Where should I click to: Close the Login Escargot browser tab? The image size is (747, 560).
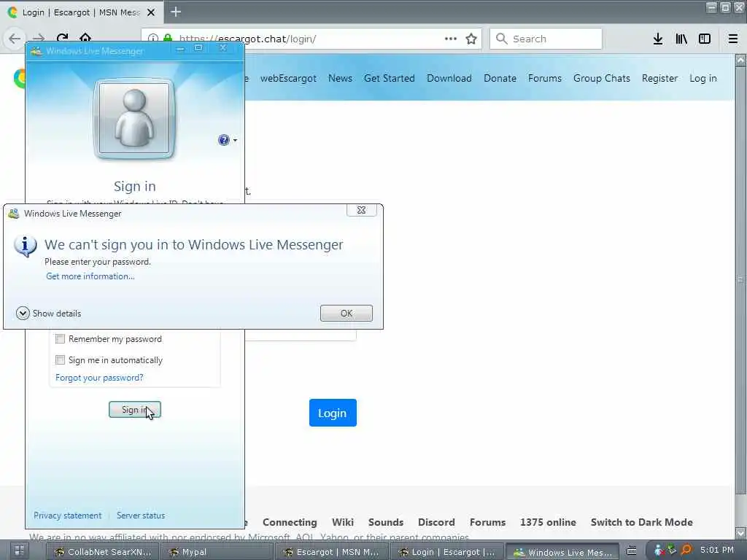pyautogui.click(x=151, y=12)
